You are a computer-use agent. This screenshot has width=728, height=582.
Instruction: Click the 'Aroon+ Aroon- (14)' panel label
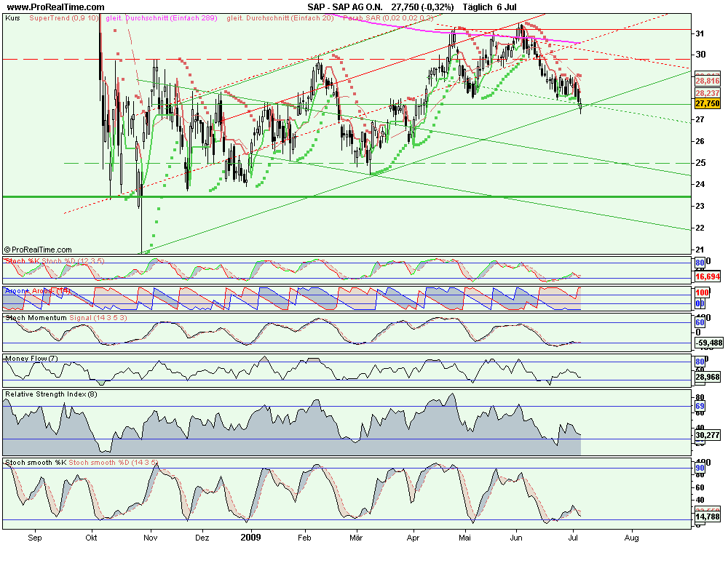(38, 290)
